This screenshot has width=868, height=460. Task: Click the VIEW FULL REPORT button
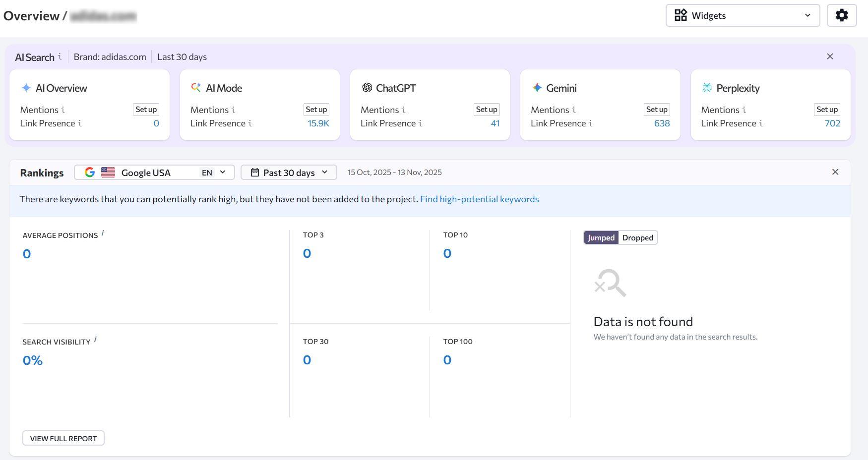click(63, 438)
